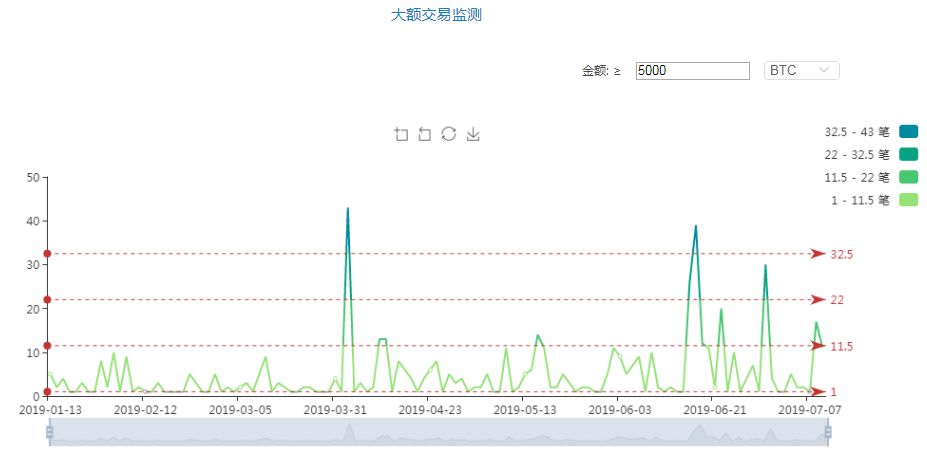Screen dimensions: 927x462
Task: Toggle the 1 - 11.5 笔 legend swatch
Action: point(909,200)
